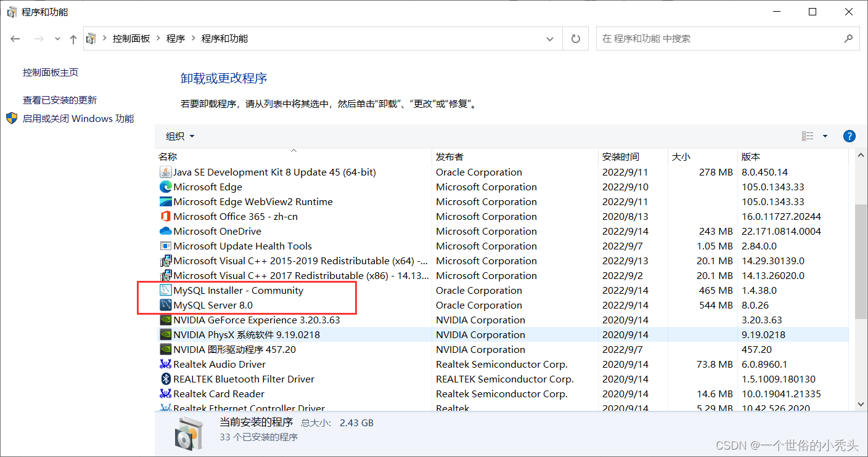Click the Realtek Audio Driver icon
Viewport: 868px width, 457px height.
(x=165, y=364)
